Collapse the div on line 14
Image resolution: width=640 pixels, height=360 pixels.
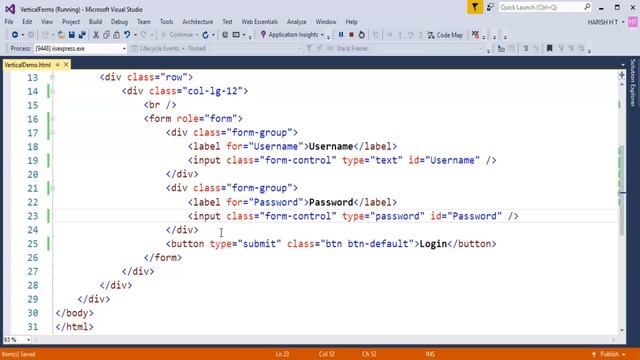(52, 91)
